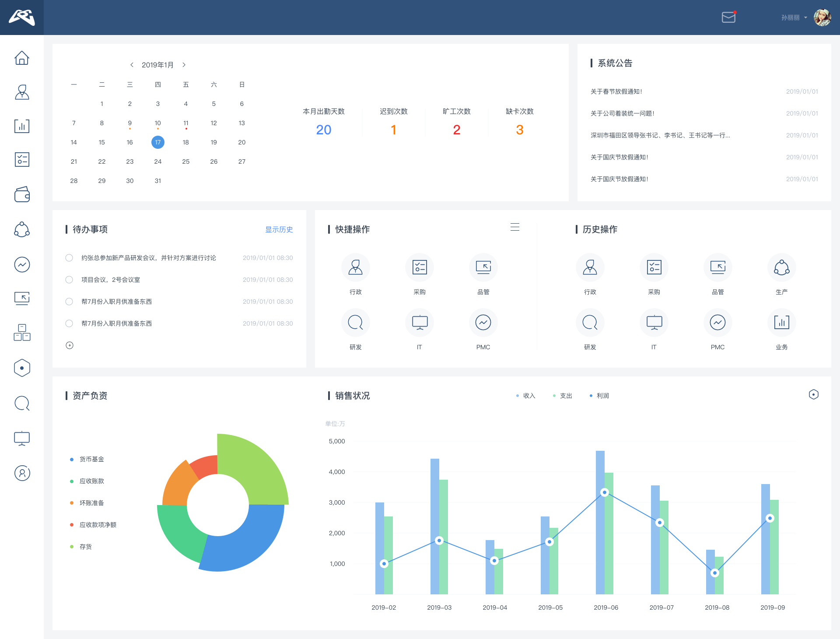Open PMC in the 历史操作 panel
Viewport: 840px width, 639px height.
[718, 330]
